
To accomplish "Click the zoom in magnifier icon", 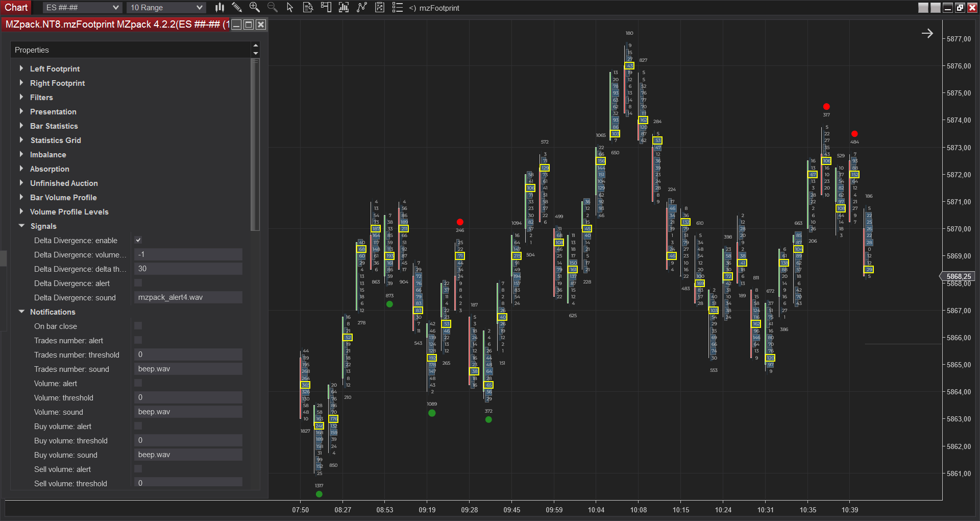I will pyautogui.click(x=254, y=8).
